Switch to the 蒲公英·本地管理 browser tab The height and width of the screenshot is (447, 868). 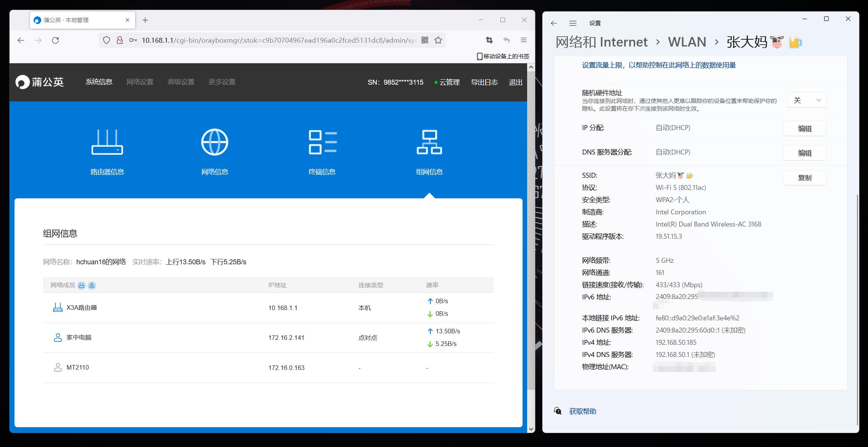(76, 19)
